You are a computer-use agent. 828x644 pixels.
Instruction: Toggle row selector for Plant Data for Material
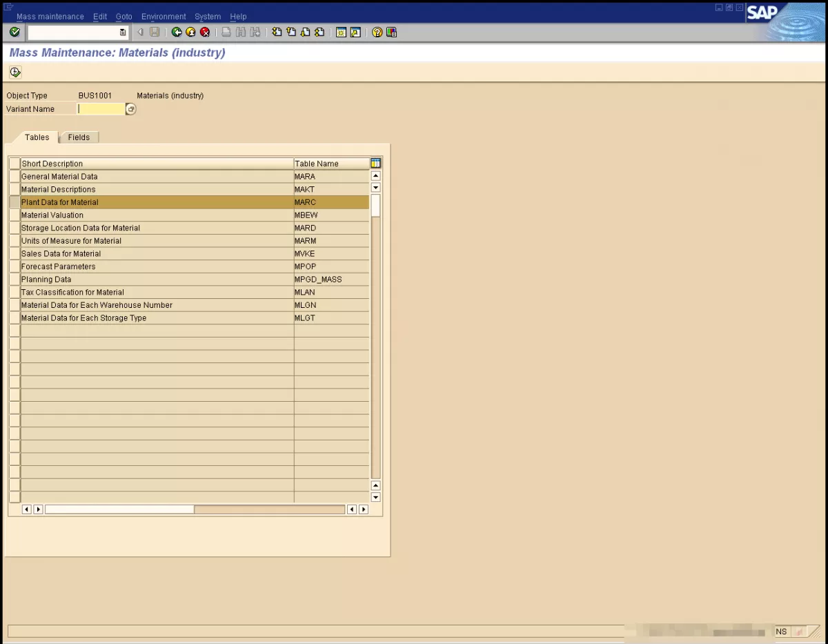coord(14,202)
